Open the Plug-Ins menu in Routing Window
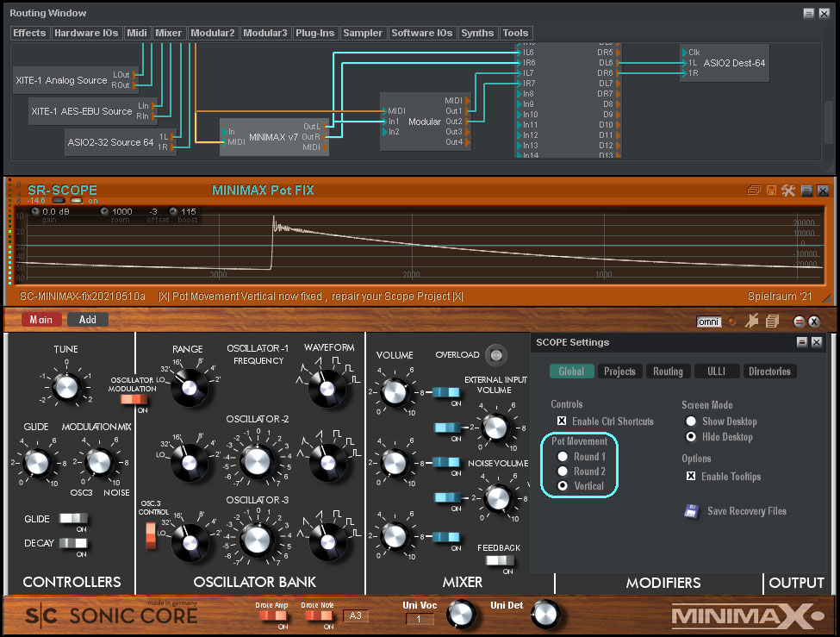 315,33
